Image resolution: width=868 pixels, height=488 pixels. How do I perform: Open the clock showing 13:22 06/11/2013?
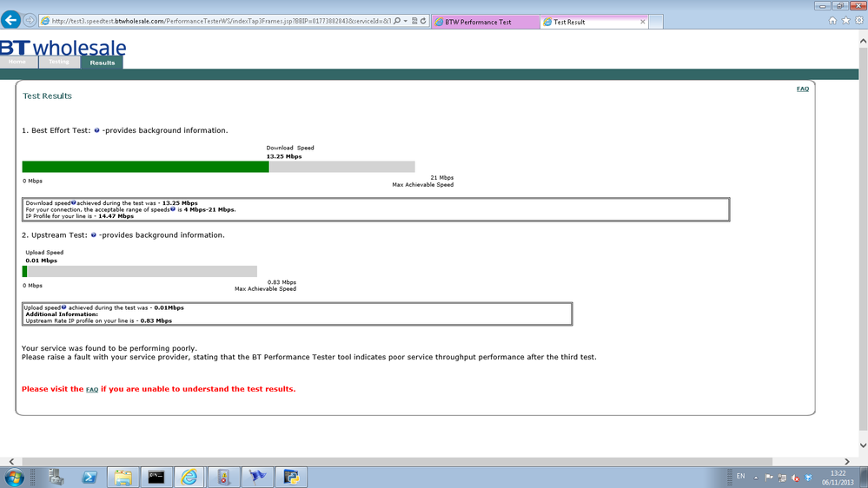[838, 478]
